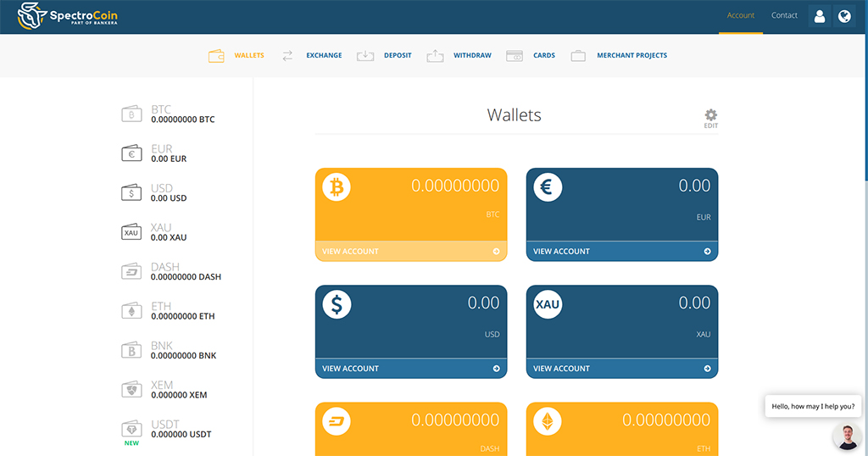This screenshot has width=868, height=456.
Task: Click the arrow on XAU View Account bar
Action: [707, 369]
